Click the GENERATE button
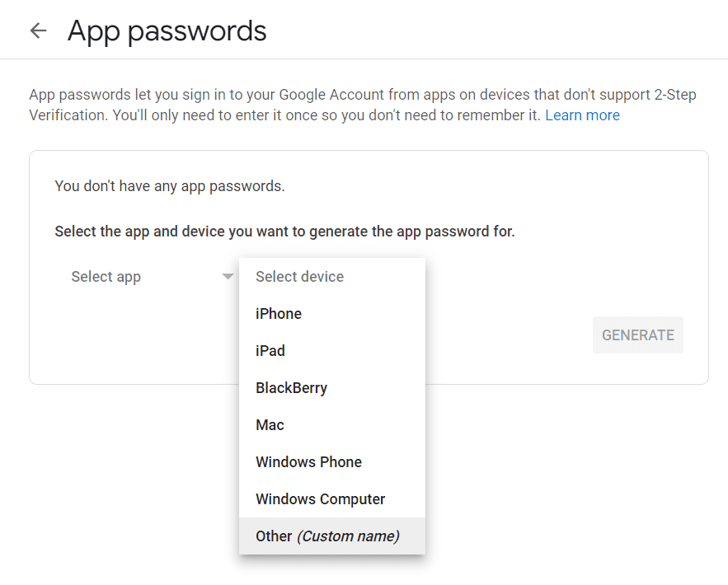 (x=637, y=335)
